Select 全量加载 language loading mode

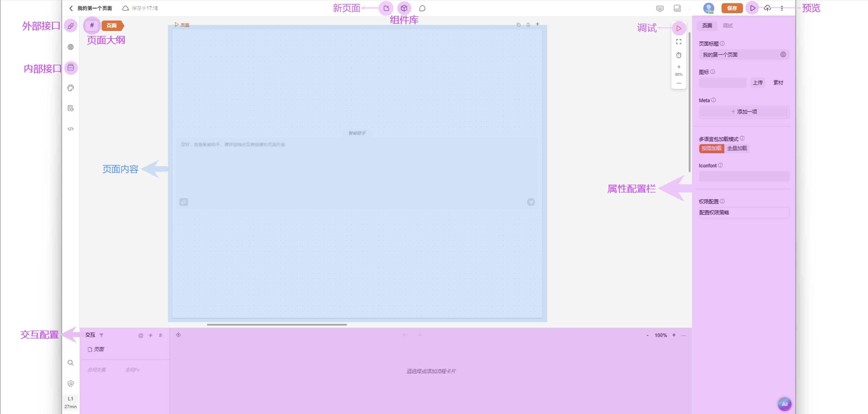(737, 148)
